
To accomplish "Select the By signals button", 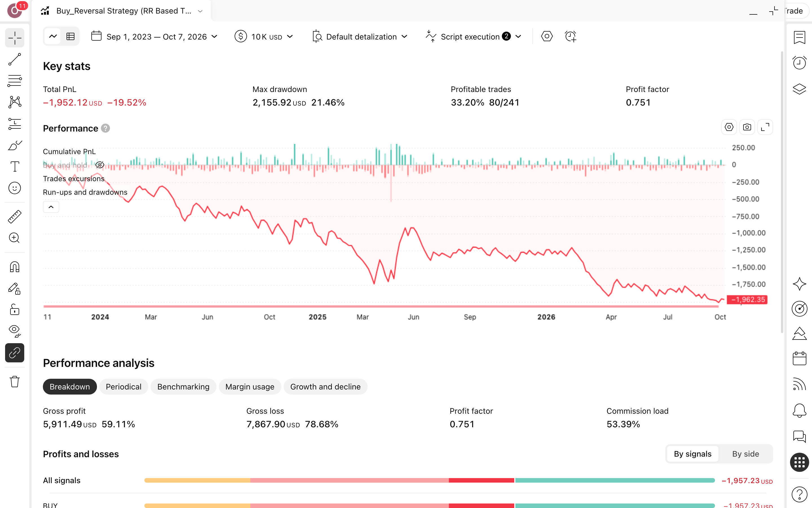I will (x=692, y=454).
